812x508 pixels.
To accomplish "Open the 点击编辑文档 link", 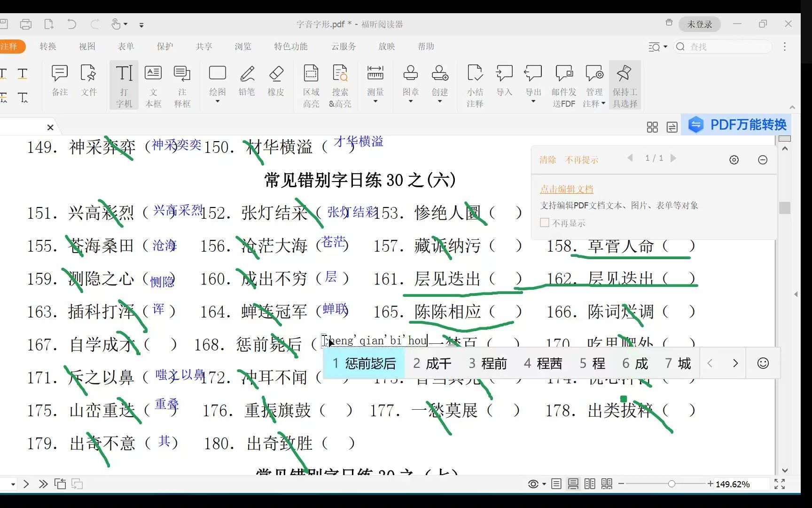I will (x=567, y=189).
